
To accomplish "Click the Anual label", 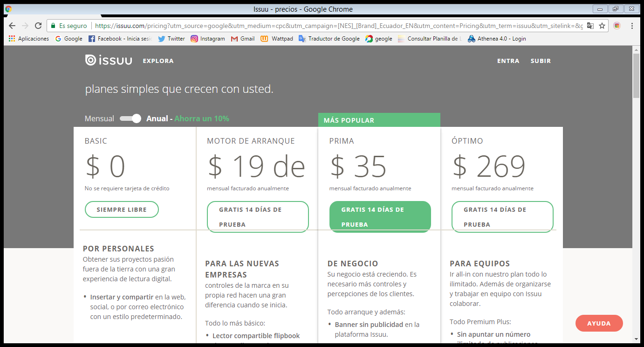I will click(157, 118).
